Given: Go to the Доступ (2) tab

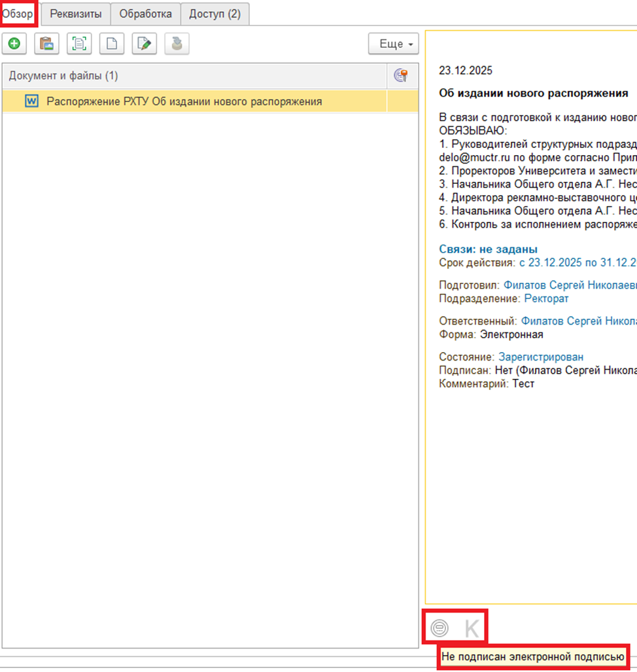Looking at the screenshot, I should click(x=215, y=14).
